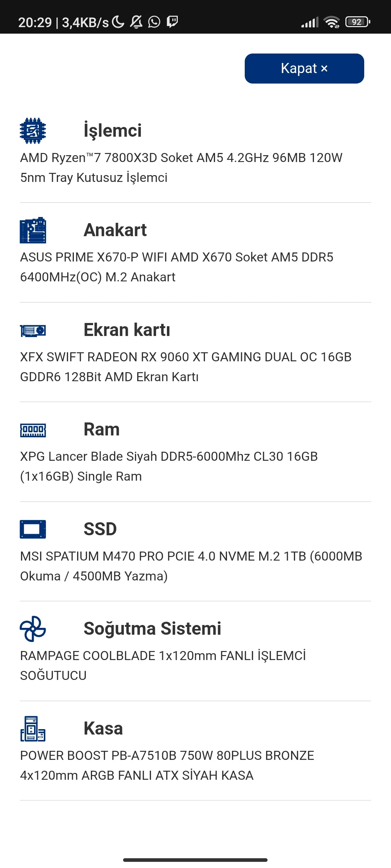
Task: Select the Kasa computer case icon
Action: point(33,728)
